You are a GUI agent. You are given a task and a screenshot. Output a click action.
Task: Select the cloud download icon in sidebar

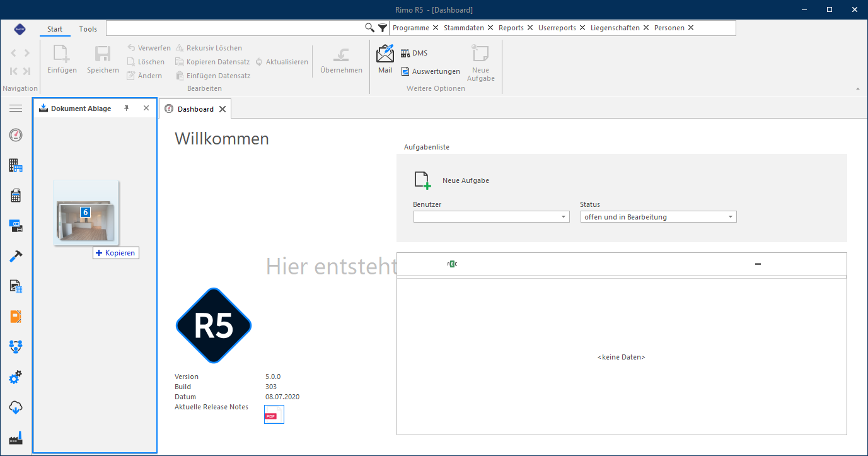[16, 407]
